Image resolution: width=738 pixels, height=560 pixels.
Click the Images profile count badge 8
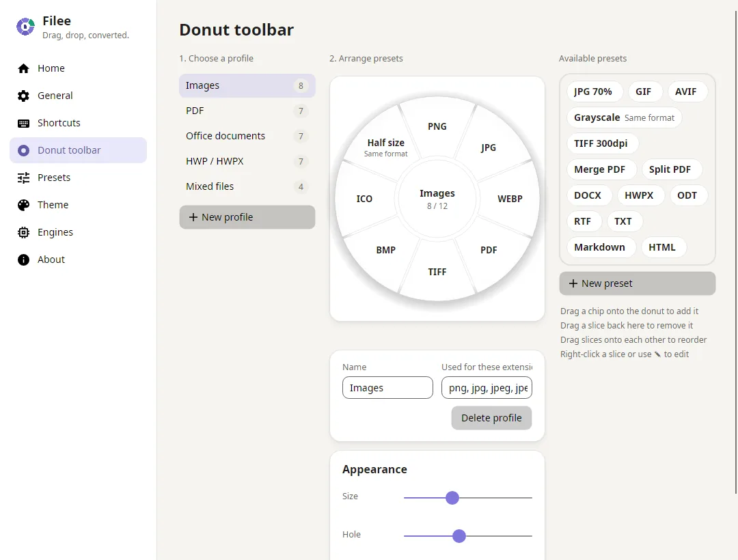(x=301, y=85)
